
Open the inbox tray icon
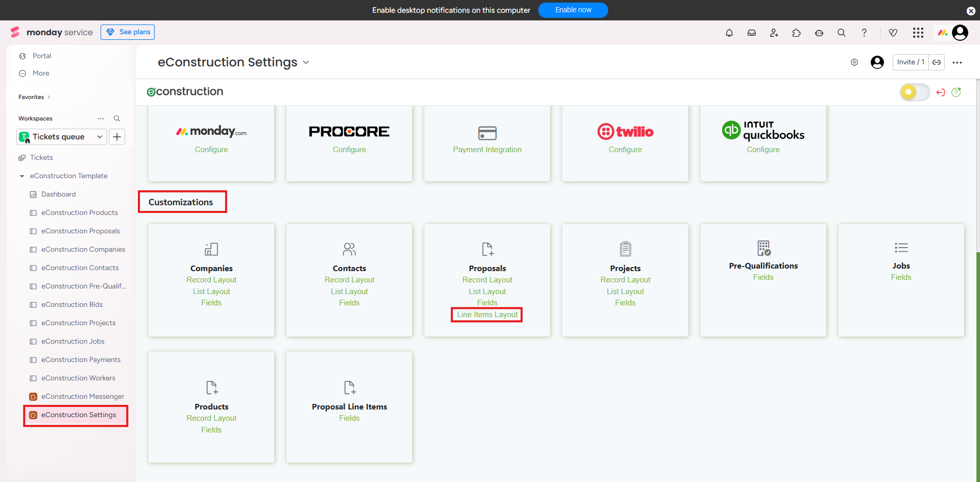pyautogui.click(x=752, y=33)
